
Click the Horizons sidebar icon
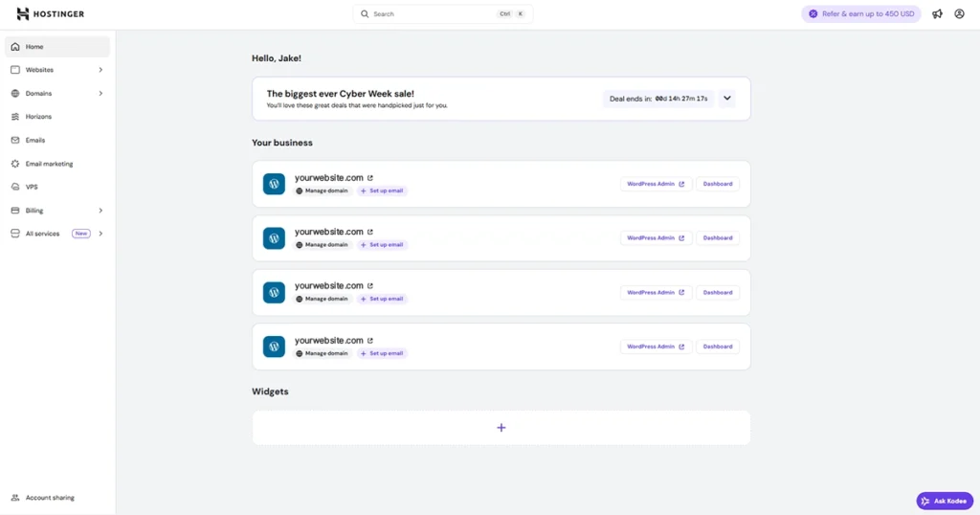pos(15,117)
